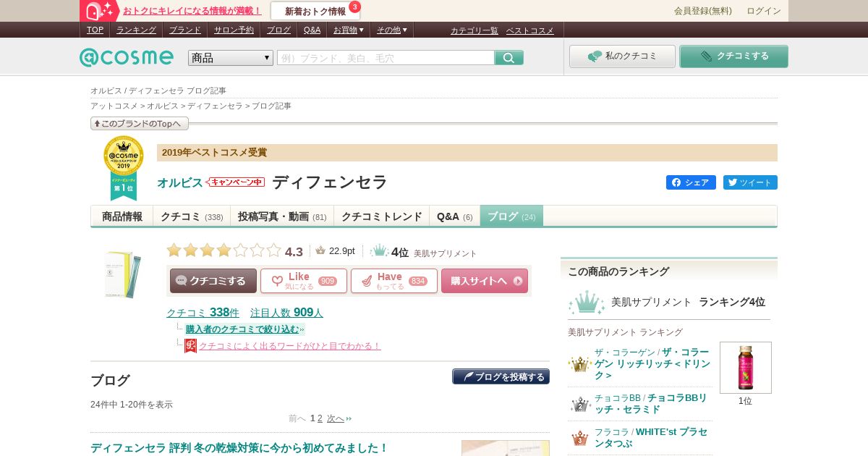The image size is (868, 456).
Task: Click the ディフェンセラ product thumbnail
Action: point(122,274)
